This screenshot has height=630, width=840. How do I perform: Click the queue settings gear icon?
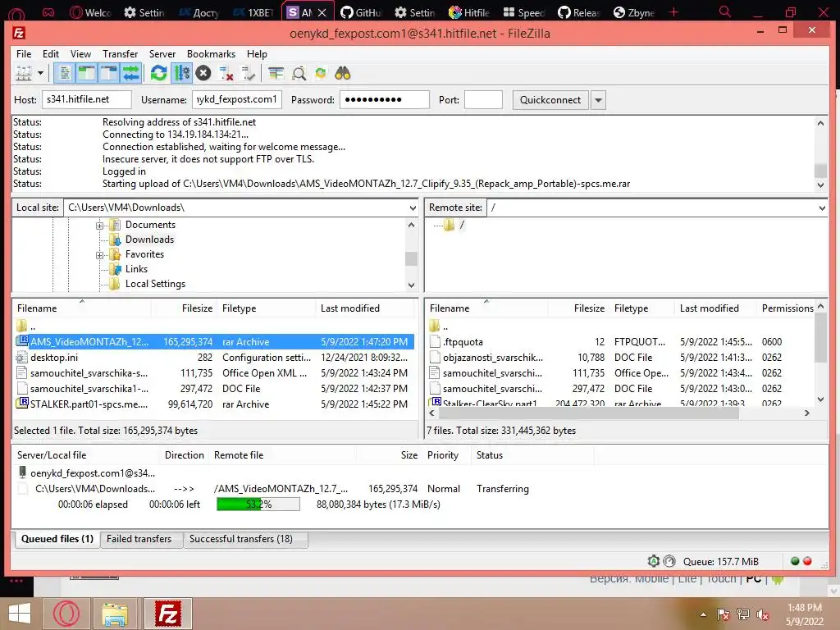pyautogui.click(x=653, y=561)
